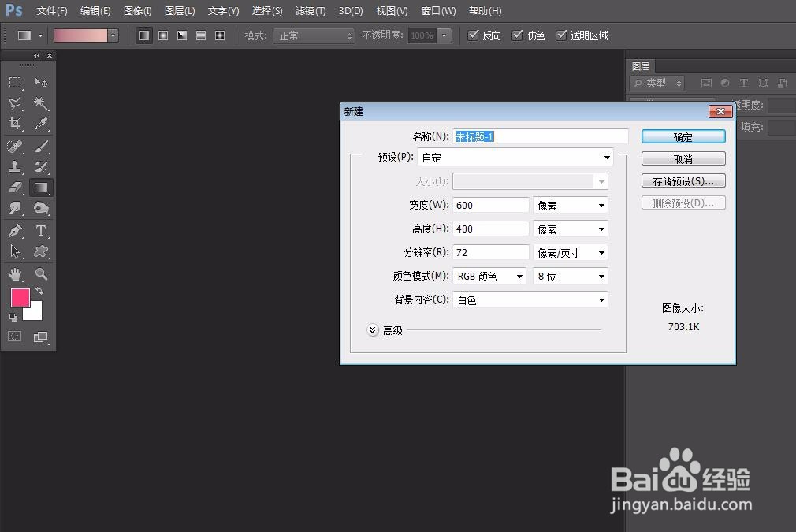Open the 帮助 menu

coord(485,11)
